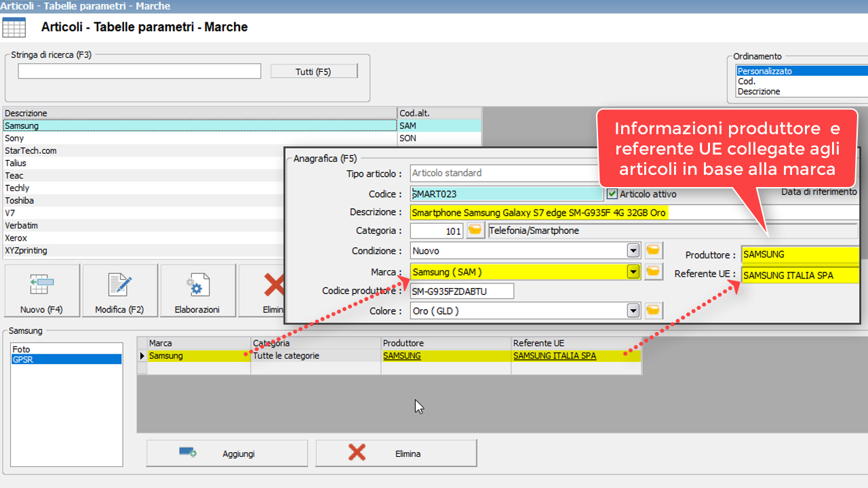Screen dimensions: 868x488
Task: Click the Descrizione column header of brands list
Action: (199, 113)
